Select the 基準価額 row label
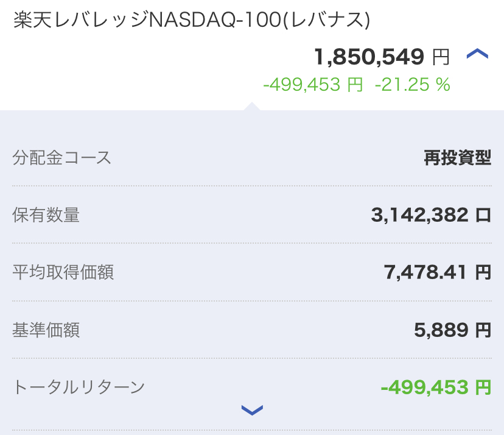This screenshot has height=435, width=504. tap(46, 330)
